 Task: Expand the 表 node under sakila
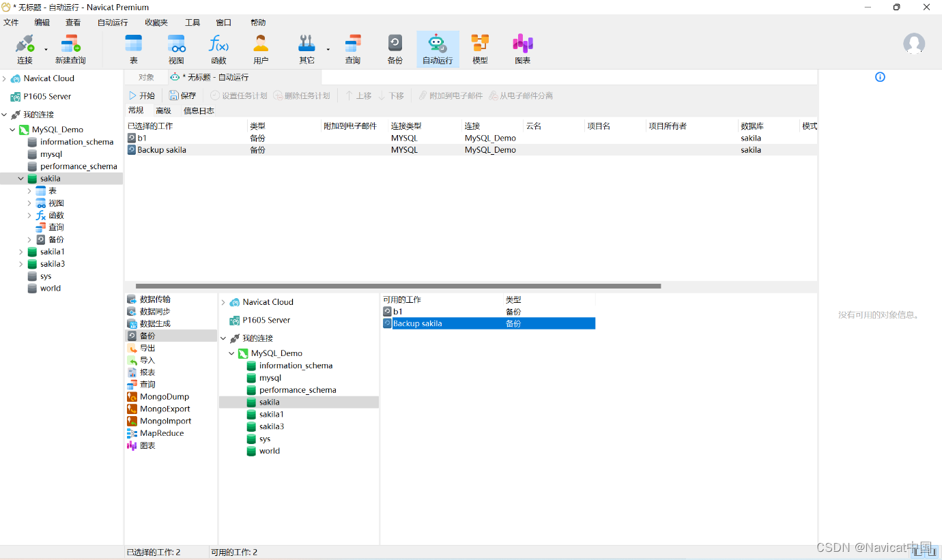[29, 191]
